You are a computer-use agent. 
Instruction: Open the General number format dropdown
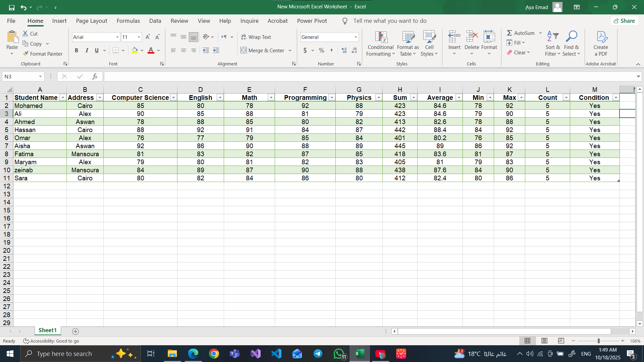coord(356,37)
